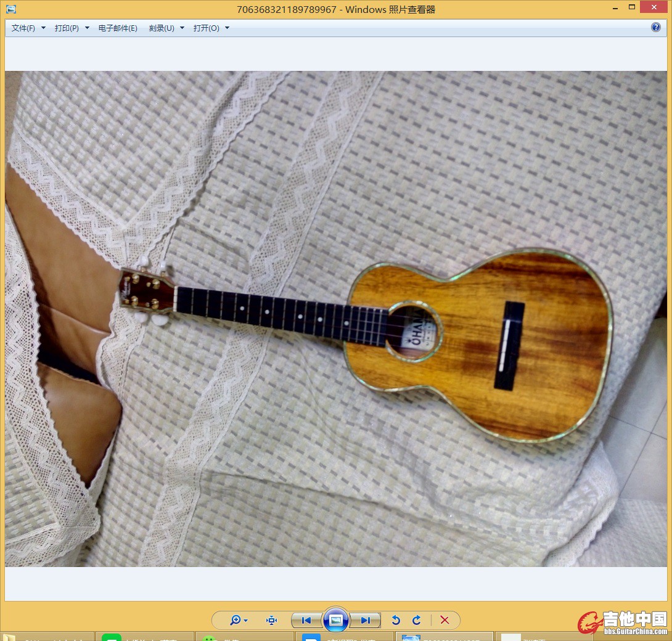Minimize the photo viewer window
672x641 pixels.
tap(615, 7)
